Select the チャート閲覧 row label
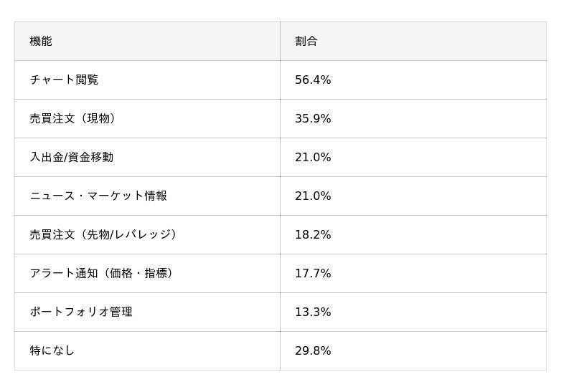 coord(64,80)
